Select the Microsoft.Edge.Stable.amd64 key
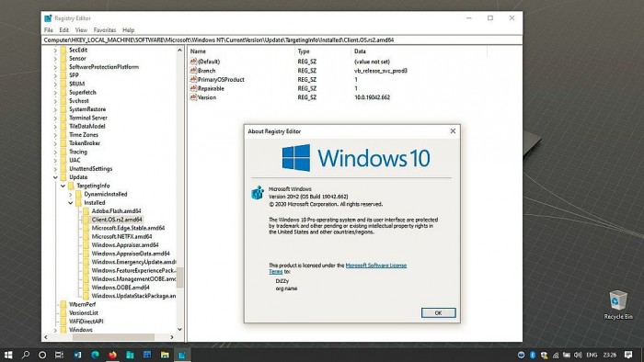644x362 pixels. pyautogui.click(x=128, y=228)
